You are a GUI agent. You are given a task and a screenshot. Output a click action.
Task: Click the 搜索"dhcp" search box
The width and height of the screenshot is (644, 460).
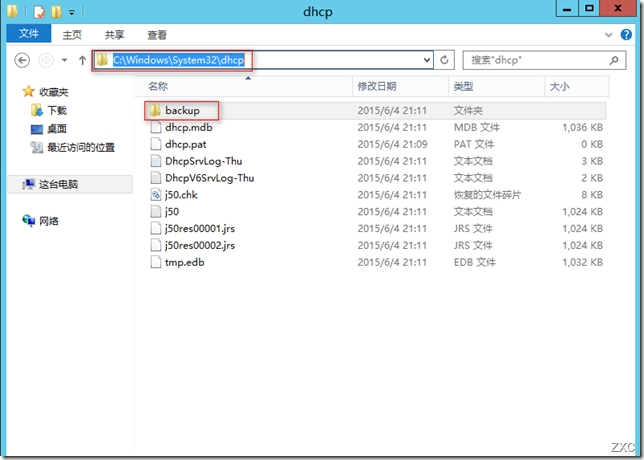[544, 60]
